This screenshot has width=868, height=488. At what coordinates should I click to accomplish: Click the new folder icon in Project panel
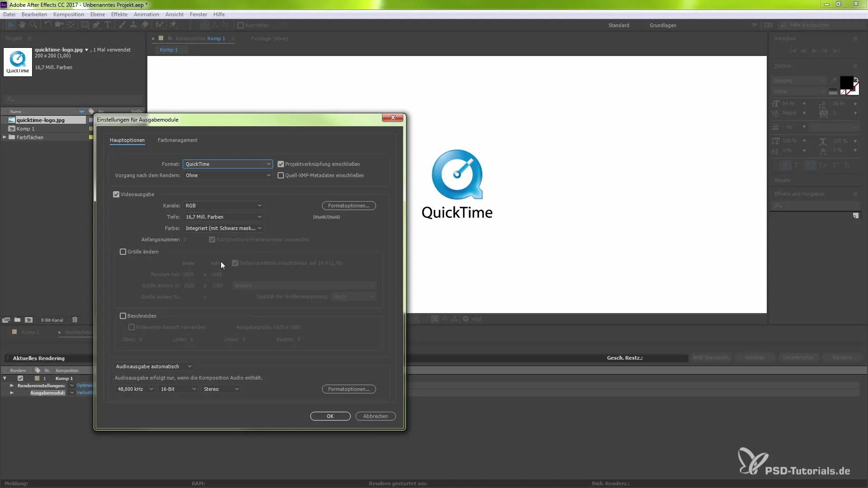pyautogui.click(x=17, y=320)
